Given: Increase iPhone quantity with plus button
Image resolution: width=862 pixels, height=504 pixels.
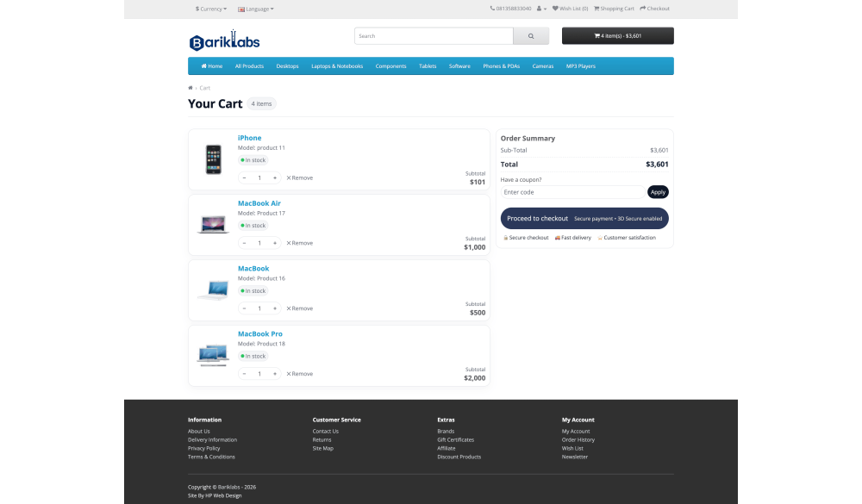Looking at the screenshot, I should coord(275,177).
